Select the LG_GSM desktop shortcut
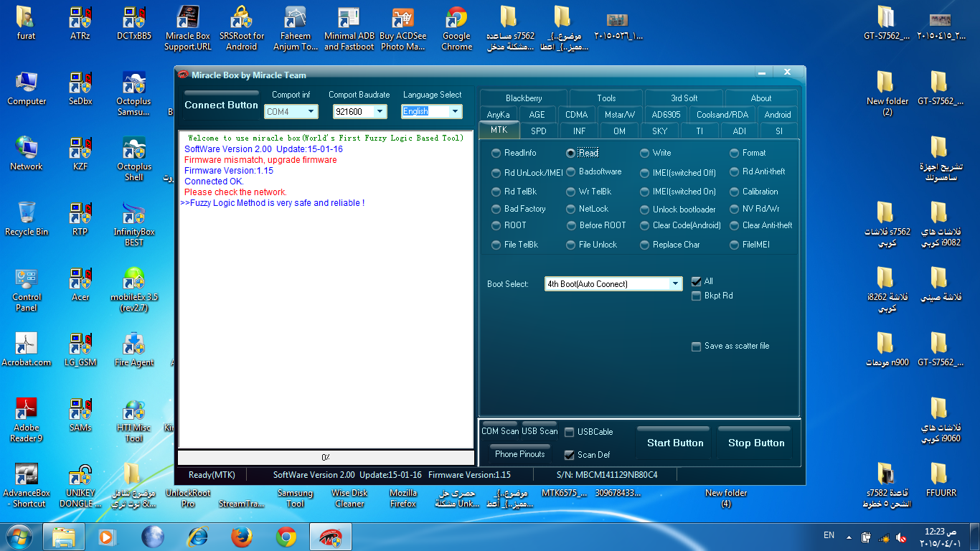The height and width of the screenshot is (551, 980). (80, 350)
